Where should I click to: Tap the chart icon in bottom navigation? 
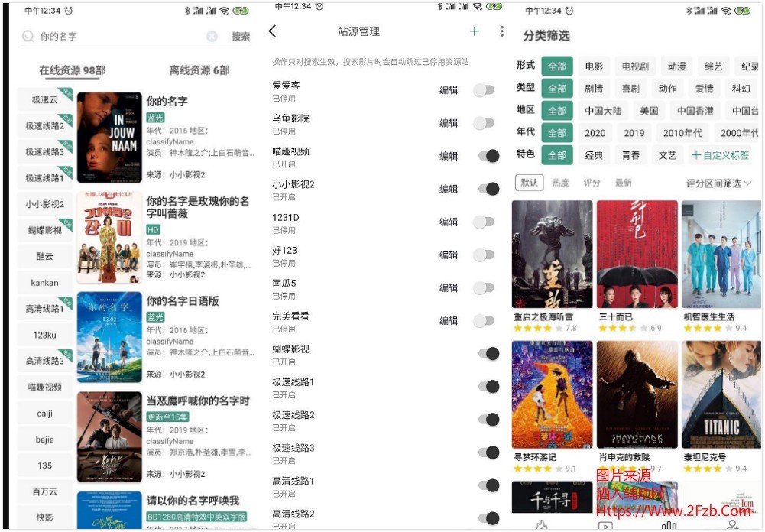pos(669,525)
